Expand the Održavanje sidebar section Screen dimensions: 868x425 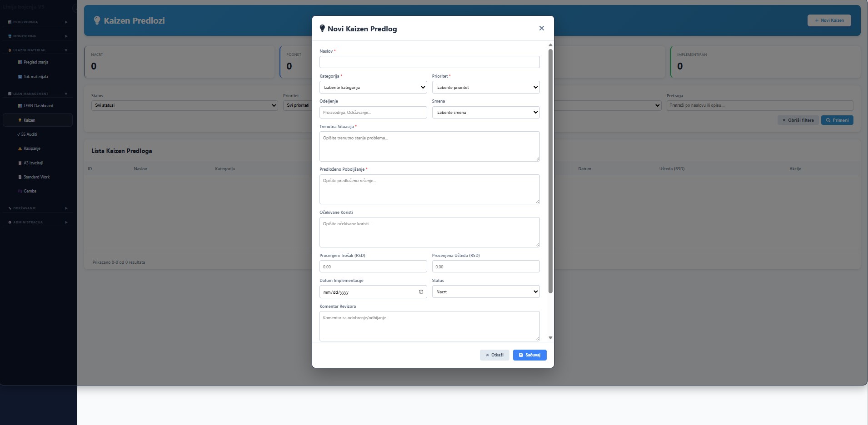[38, 208]
